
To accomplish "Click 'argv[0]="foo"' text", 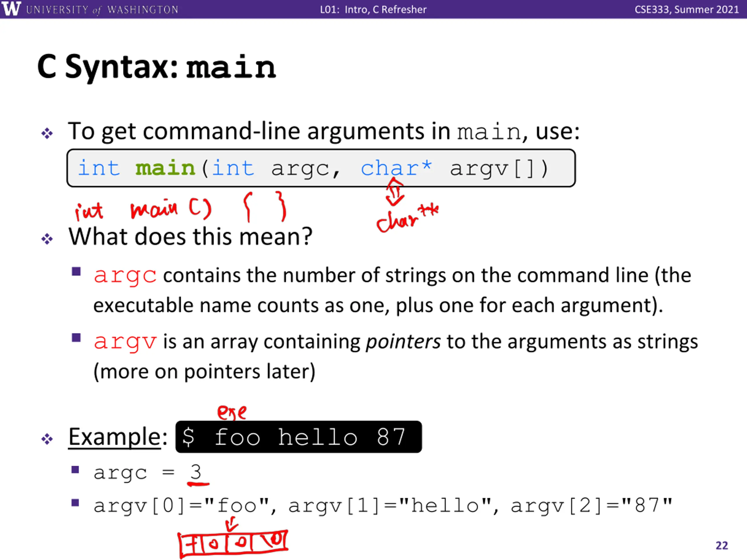I will [x=181, y=506].
